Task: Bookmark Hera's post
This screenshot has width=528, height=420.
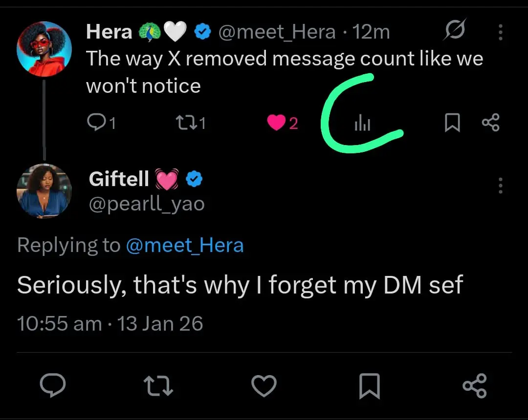Action: coord(452,123)
